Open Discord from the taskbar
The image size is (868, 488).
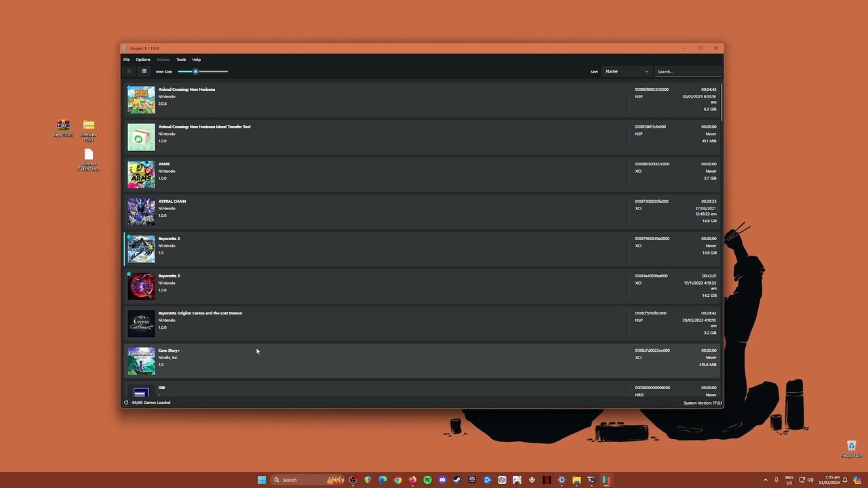[442, 480]
